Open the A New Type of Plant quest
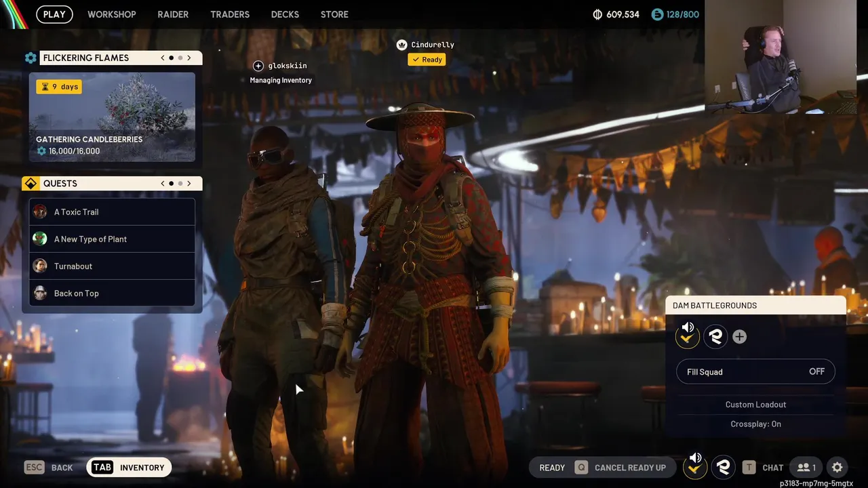 coord(112,239)
